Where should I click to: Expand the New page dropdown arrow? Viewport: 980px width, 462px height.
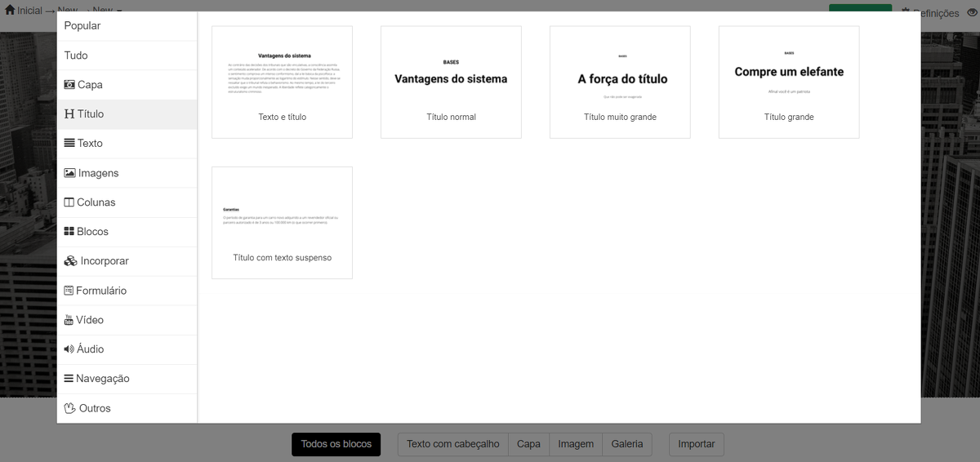[x=119, y=11]
